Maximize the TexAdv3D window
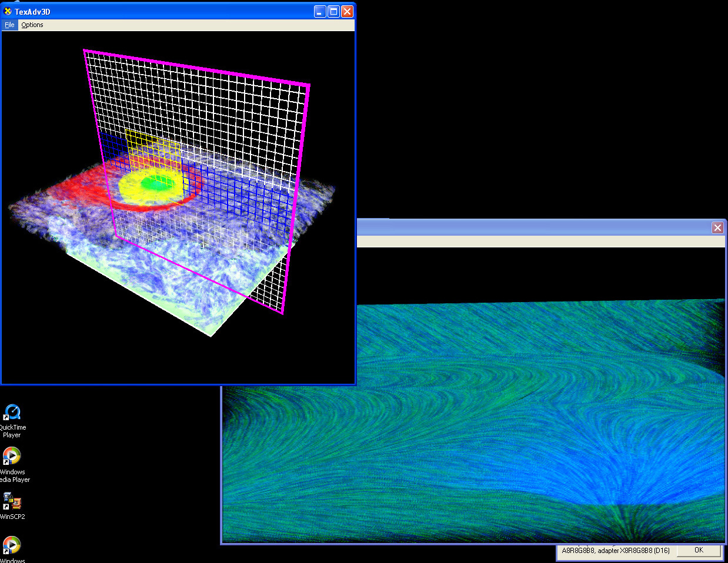The height and width of the screenshot is (563, 728). [x=333, y=11]
